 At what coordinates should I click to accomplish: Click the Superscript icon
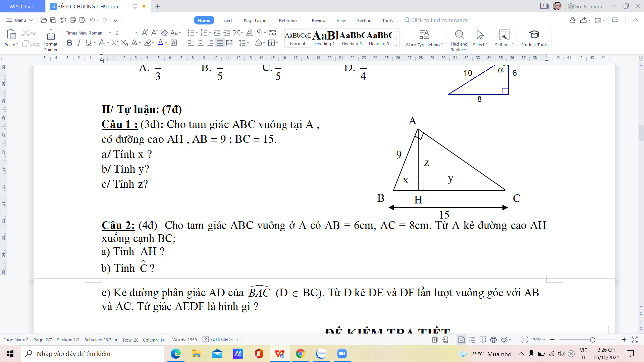[x=115, y=43]
